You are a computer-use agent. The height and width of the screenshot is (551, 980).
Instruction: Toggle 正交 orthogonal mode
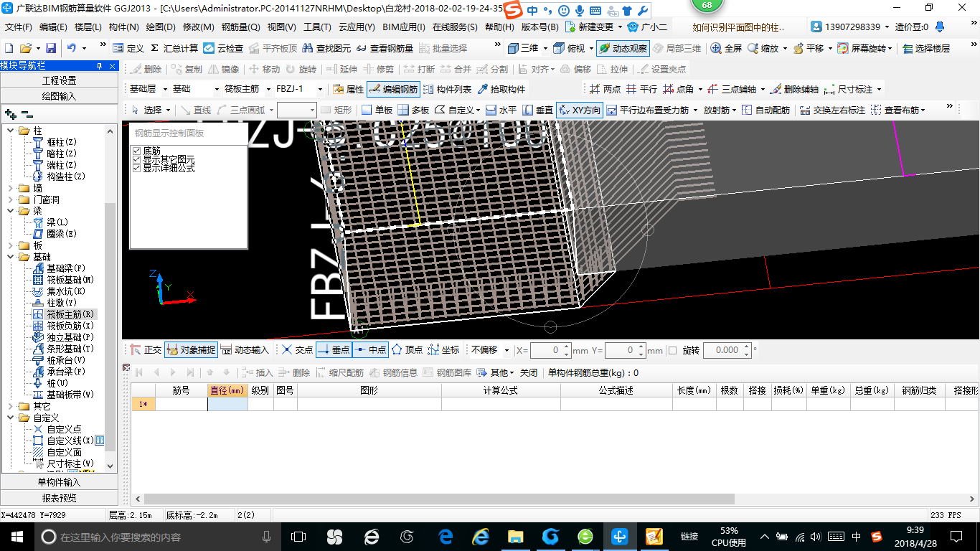point(146,349)
